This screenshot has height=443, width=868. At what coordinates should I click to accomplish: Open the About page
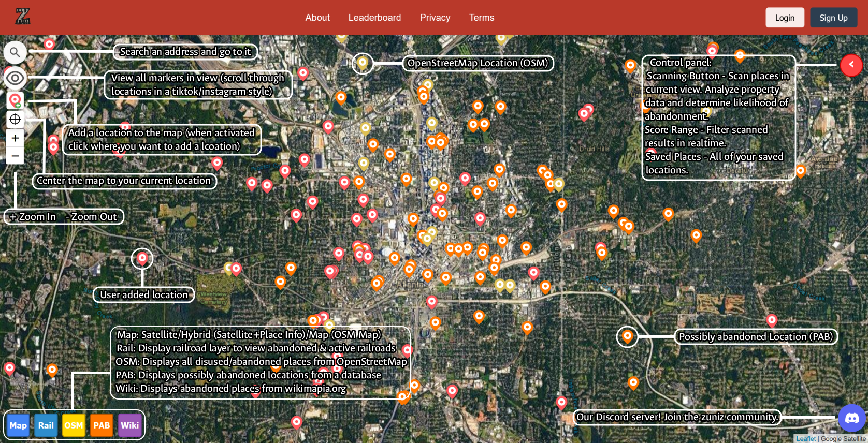[x=317, y=18]
